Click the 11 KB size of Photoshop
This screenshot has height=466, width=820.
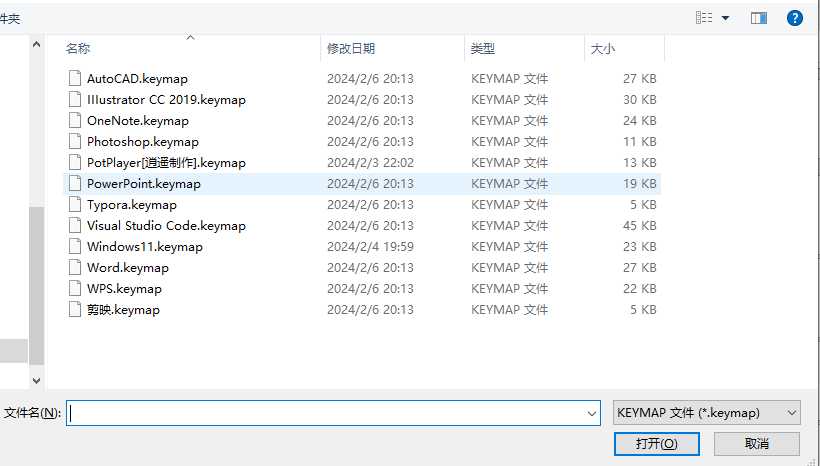[640, 141]
